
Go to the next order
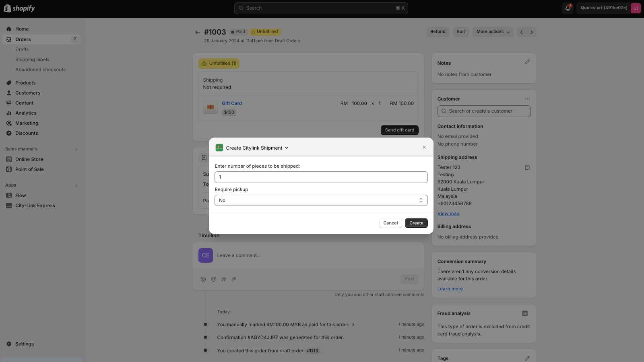click(532, 32)
